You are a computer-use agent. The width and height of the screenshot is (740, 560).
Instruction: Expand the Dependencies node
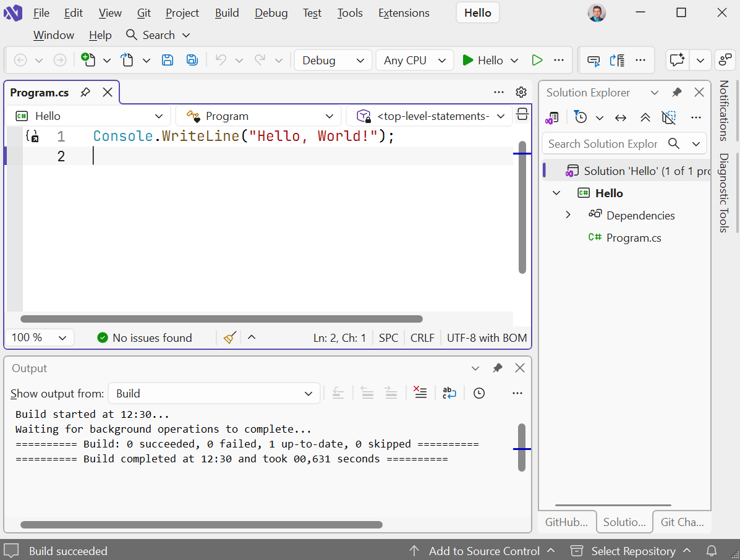tap(568, 214)
